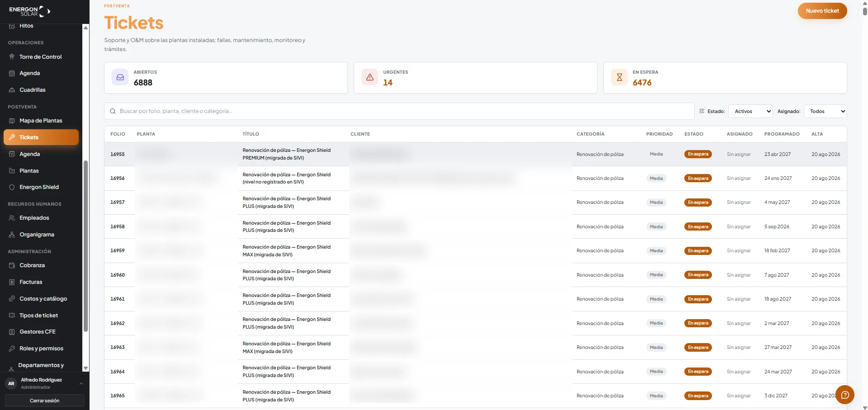
Task: Click the AR user avatar
Action: pyautogui.click(x=11, y=383)
